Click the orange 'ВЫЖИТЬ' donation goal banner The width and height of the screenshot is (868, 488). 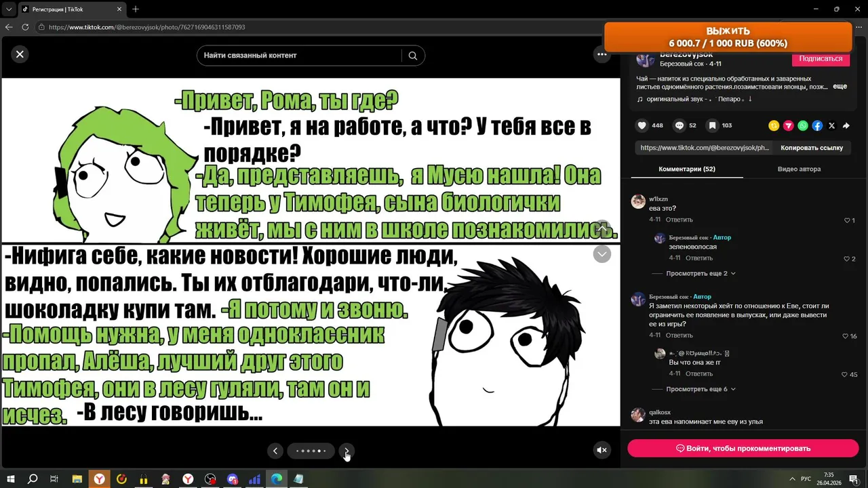pyautogui.click(x=728, y=37)
